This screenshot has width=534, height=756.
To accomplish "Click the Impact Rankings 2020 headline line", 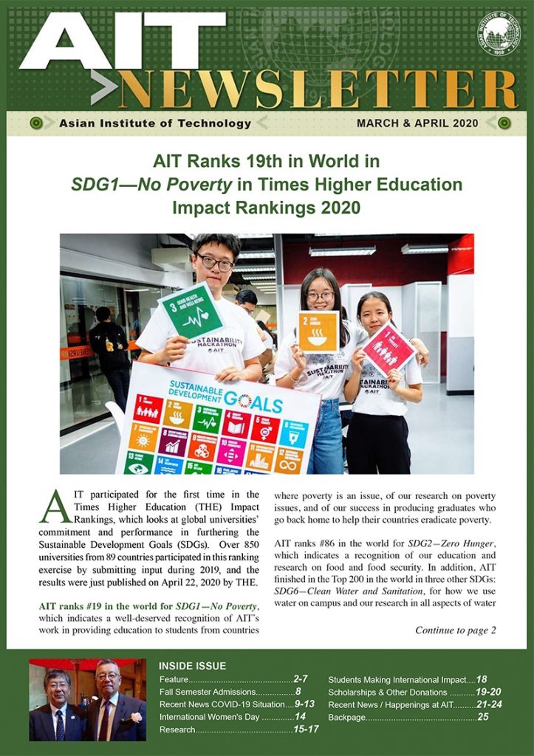I will click(x=267, y=207).
